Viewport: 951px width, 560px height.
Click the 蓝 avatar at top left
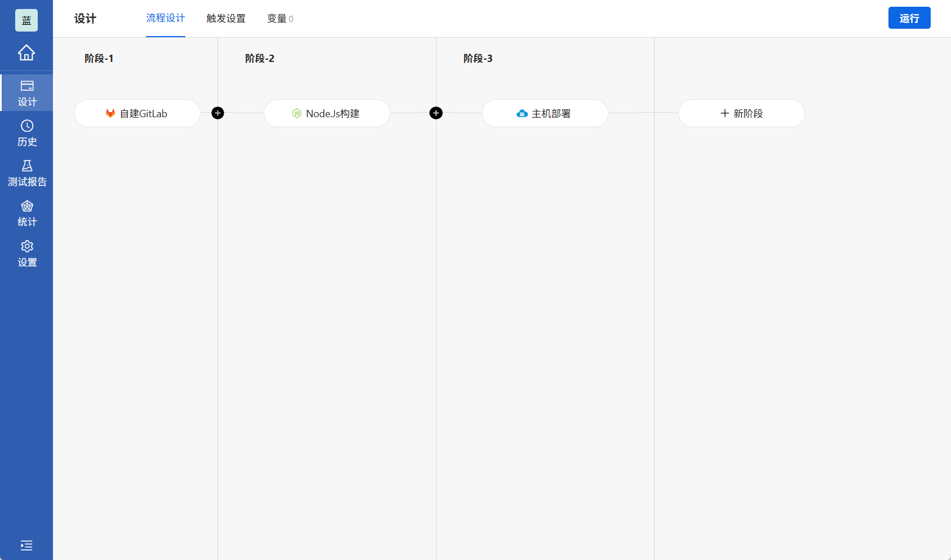click(26, 20)
